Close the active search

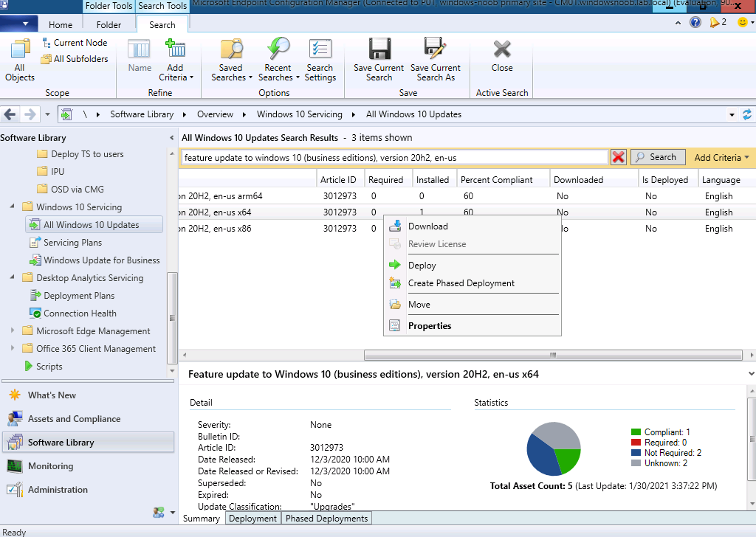(x=502, y=55)
